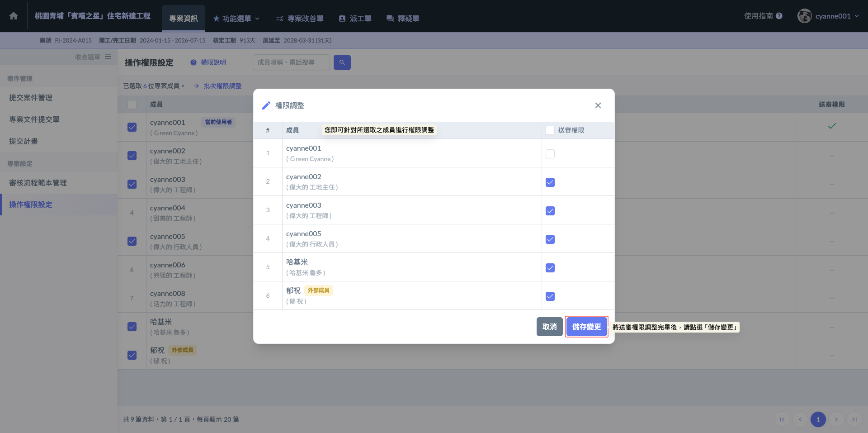Click the 專案改善單 shuffle icon

[280, 19]
